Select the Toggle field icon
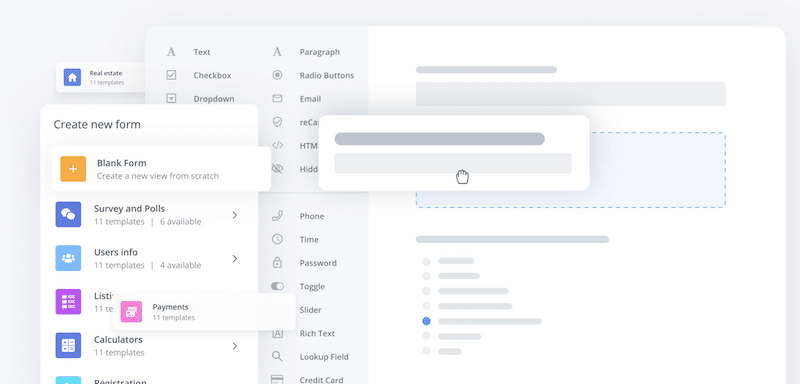 tap(277, 287)
